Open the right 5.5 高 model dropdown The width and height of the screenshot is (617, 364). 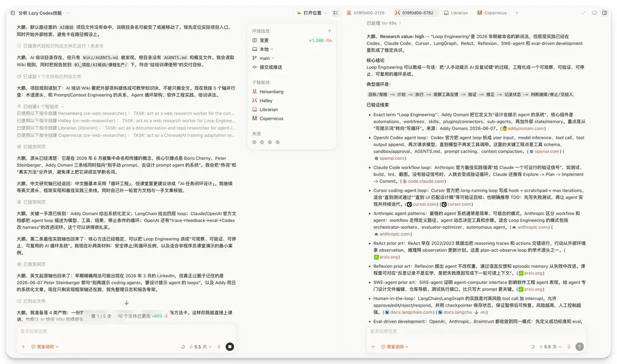[550, 347]
